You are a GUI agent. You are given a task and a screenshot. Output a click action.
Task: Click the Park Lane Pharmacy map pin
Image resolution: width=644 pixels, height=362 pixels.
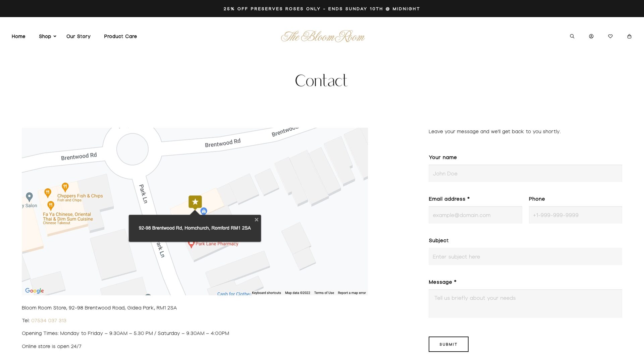tap(191, 244)
